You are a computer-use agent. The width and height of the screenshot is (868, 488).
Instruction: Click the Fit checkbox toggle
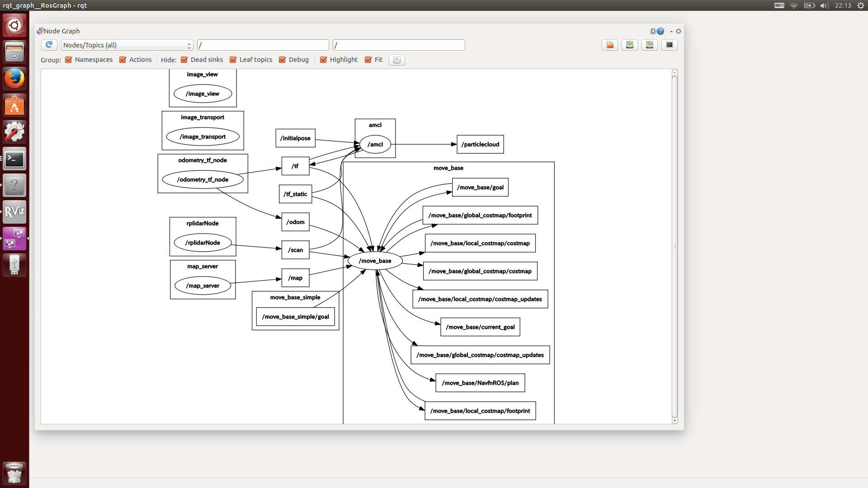(368, 60)
